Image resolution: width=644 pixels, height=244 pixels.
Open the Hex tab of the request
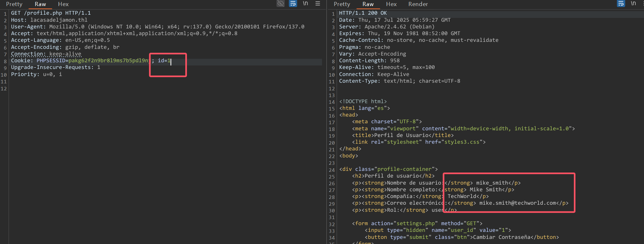click(x=63, y=4)
